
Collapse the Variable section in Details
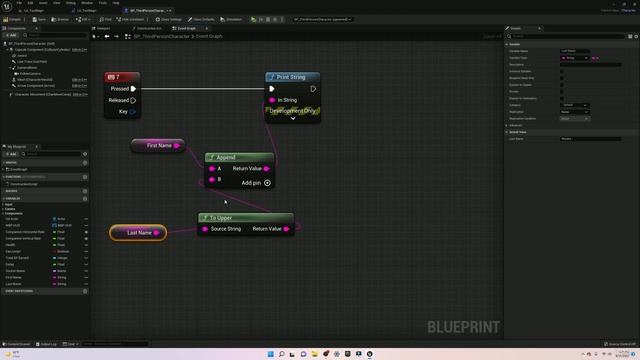click(x=507, y=44)
